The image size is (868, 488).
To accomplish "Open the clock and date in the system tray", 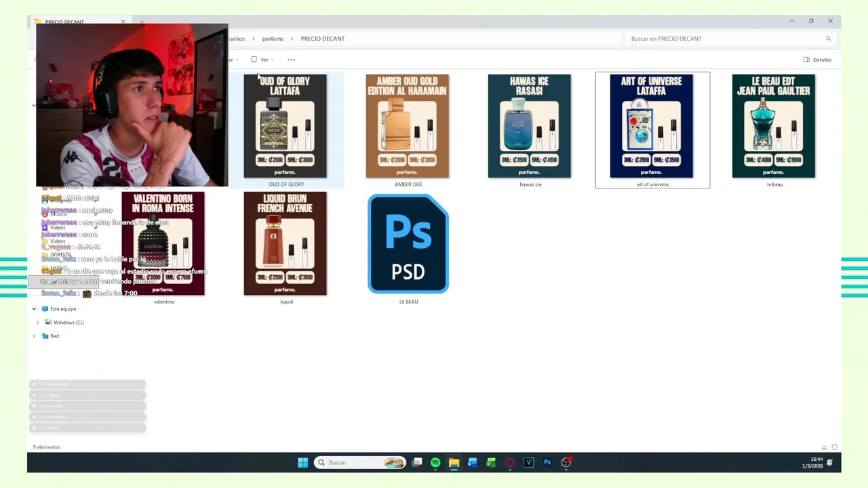I will (812, 462).
